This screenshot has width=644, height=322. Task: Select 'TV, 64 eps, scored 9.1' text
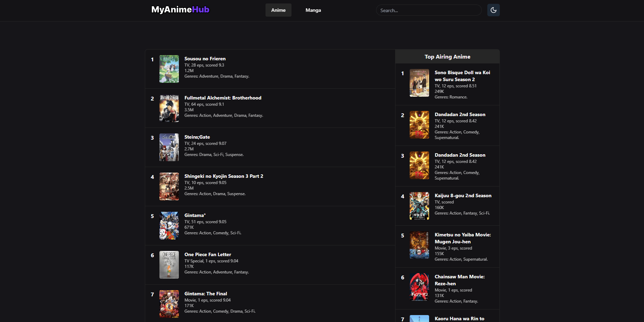click(x=204, y=104)
